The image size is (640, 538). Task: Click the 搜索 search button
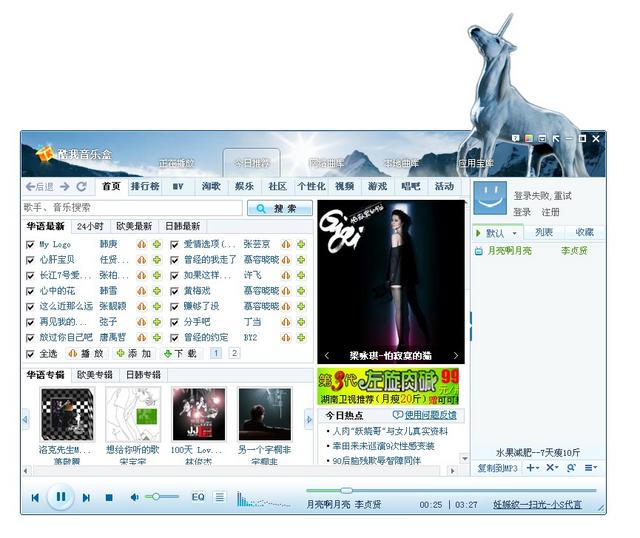(x=280, y=208)
